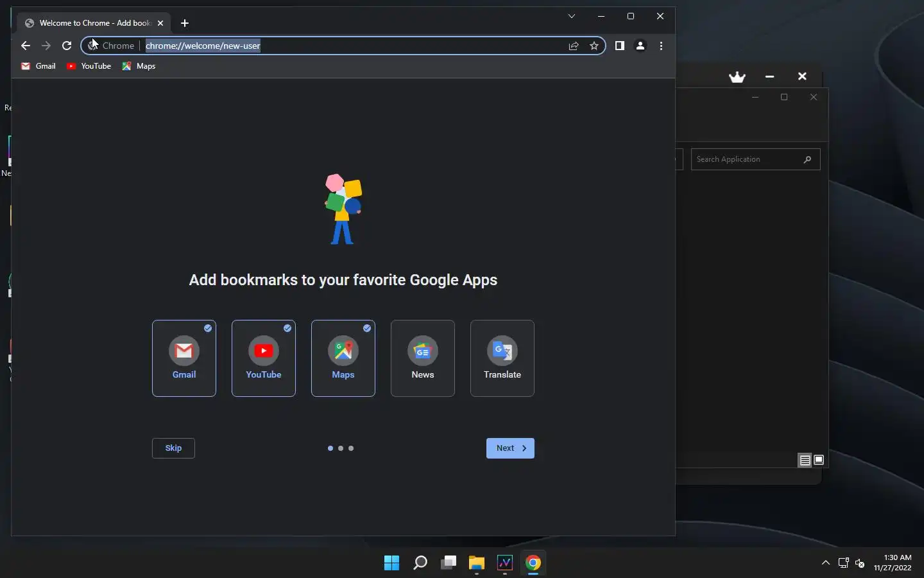Go back using the back arrow
Screen dimensions: 924x578
pyautogui.click(x=25, y=46)
